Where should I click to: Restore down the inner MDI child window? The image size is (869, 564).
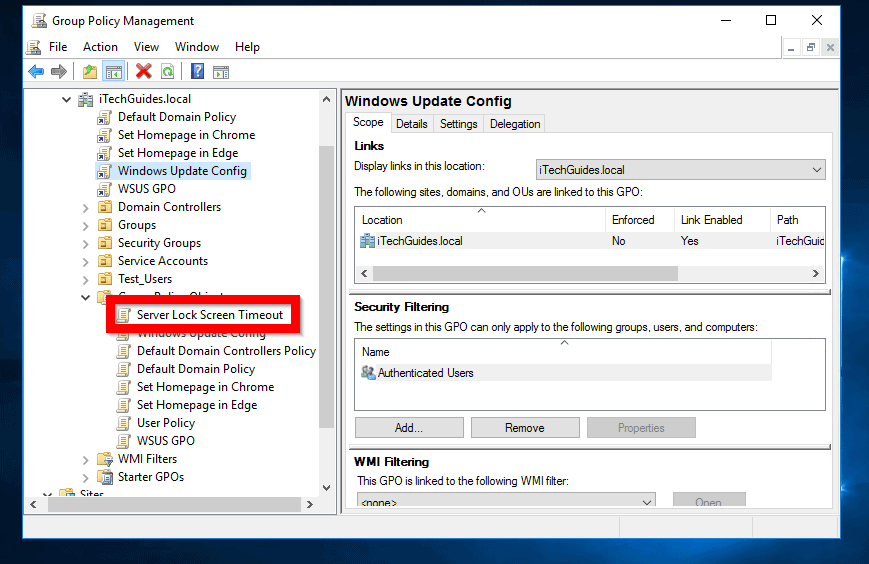pos(811,48)
